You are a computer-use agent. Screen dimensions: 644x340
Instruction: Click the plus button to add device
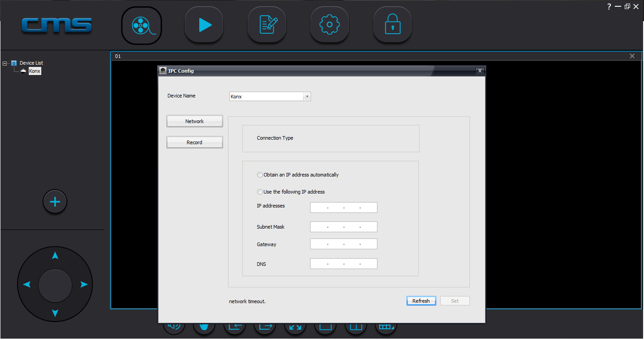pos(55,202)
